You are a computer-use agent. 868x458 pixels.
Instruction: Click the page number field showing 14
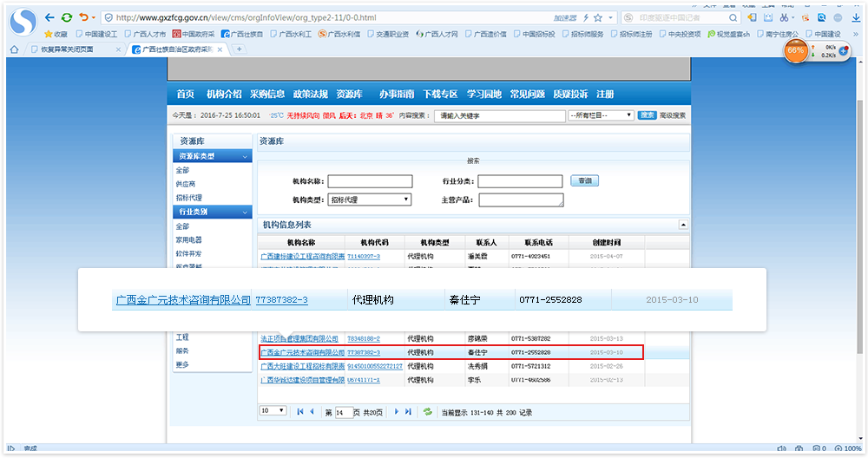(344, 413)
